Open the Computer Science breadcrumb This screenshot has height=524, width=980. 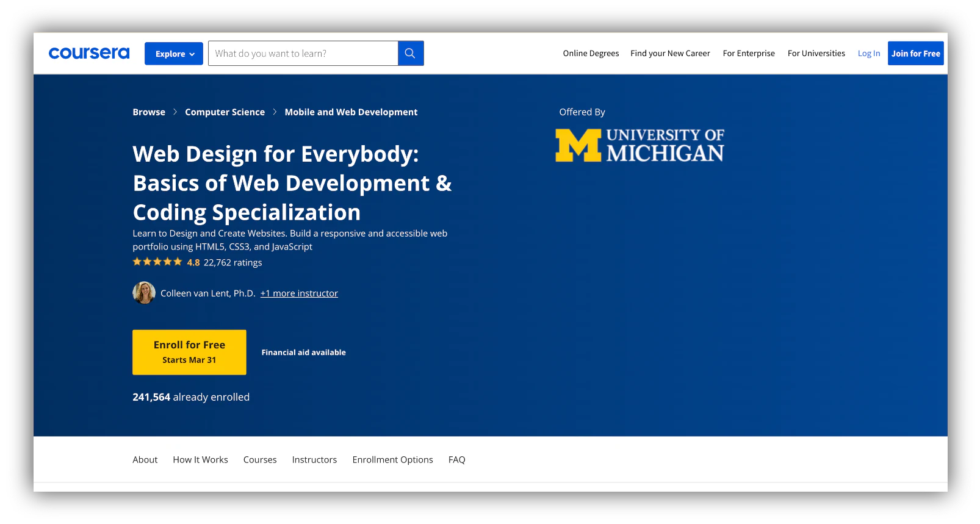click(x=225, y=112)
